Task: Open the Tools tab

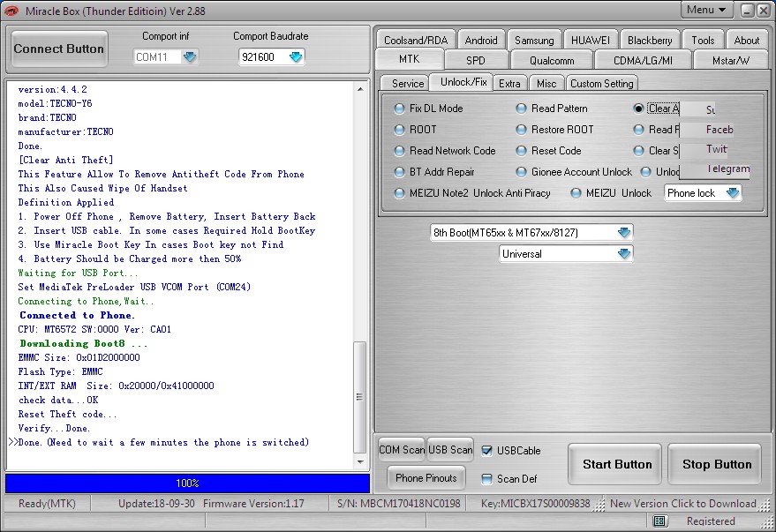Action: point(703,40)
